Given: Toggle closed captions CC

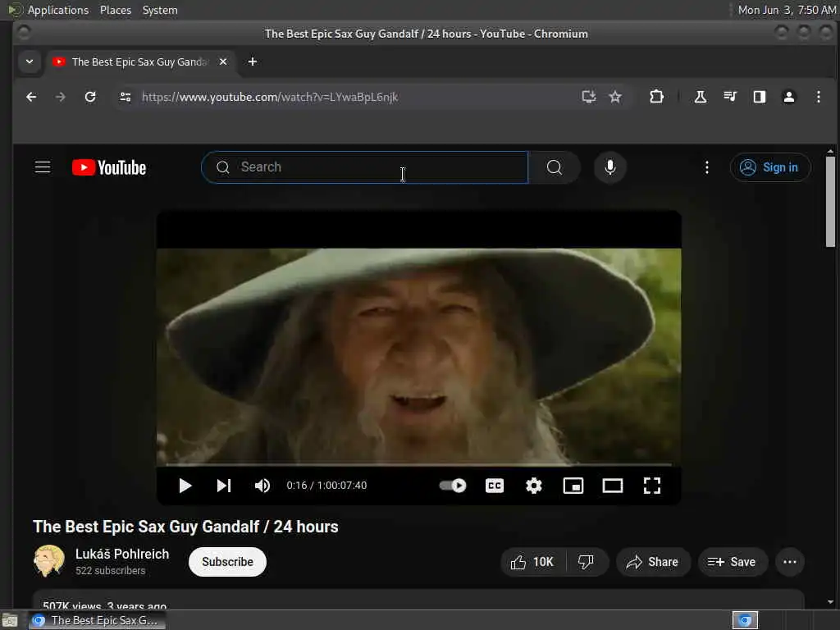Looking at the screenshot, I should point(495,486).
